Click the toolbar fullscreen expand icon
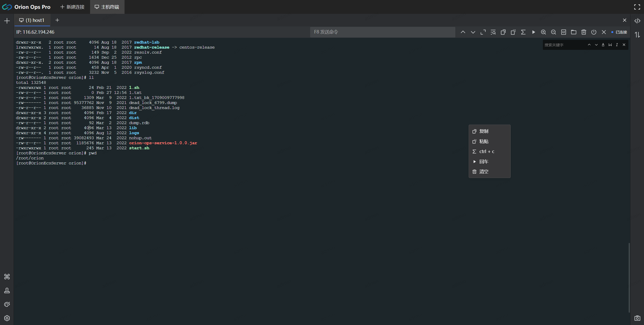 pos(483,32)
